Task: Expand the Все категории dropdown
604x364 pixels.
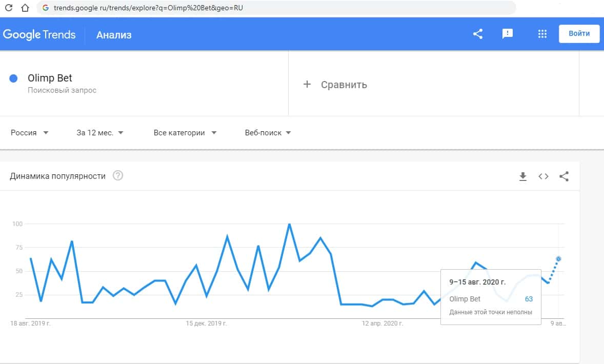Action: (x=185, y=133)
